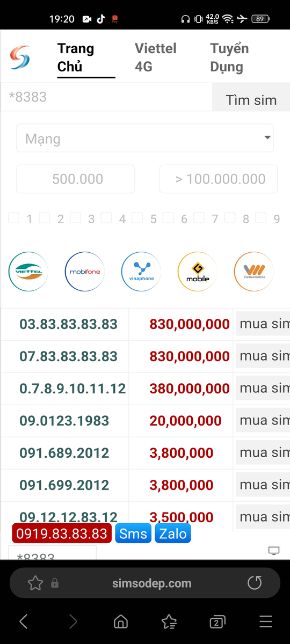Open the site logo home icon

click(20, 57)
